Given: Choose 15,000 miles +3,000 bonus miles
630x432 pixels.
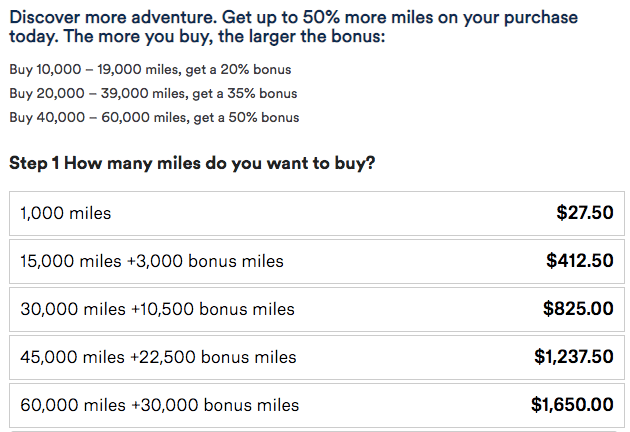Looking at the screenshot, I should coord(317,261).
